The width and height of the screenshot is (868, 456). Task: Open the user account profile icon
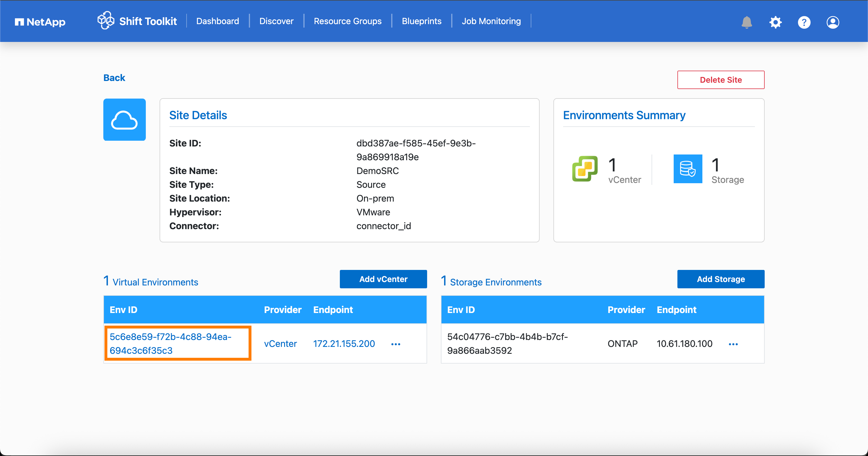point(833,22)
